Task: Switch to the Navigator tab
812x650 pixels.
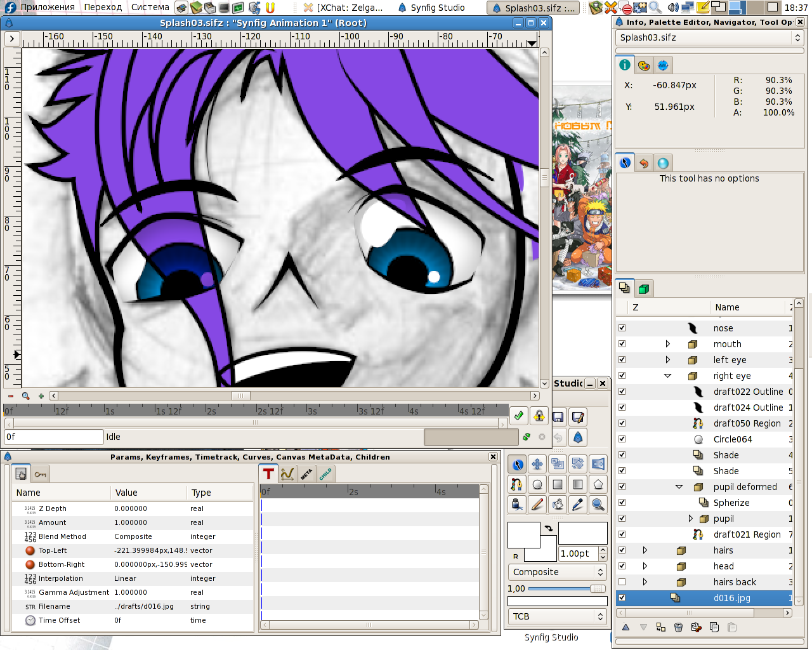Action: coord(663,65)
